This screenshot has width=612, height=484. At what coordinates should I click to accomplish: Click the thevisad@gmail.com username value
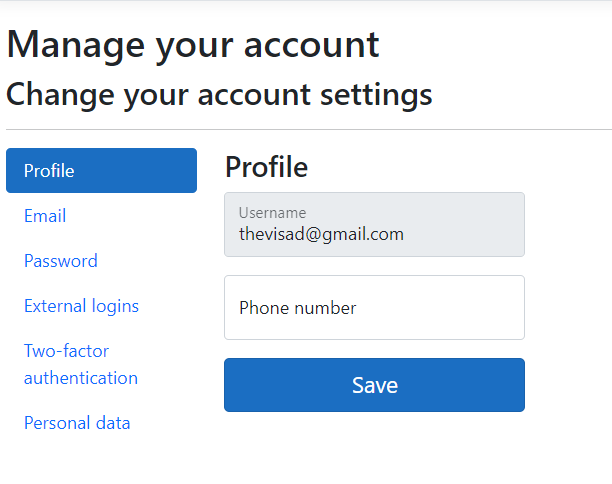point(321,234)
